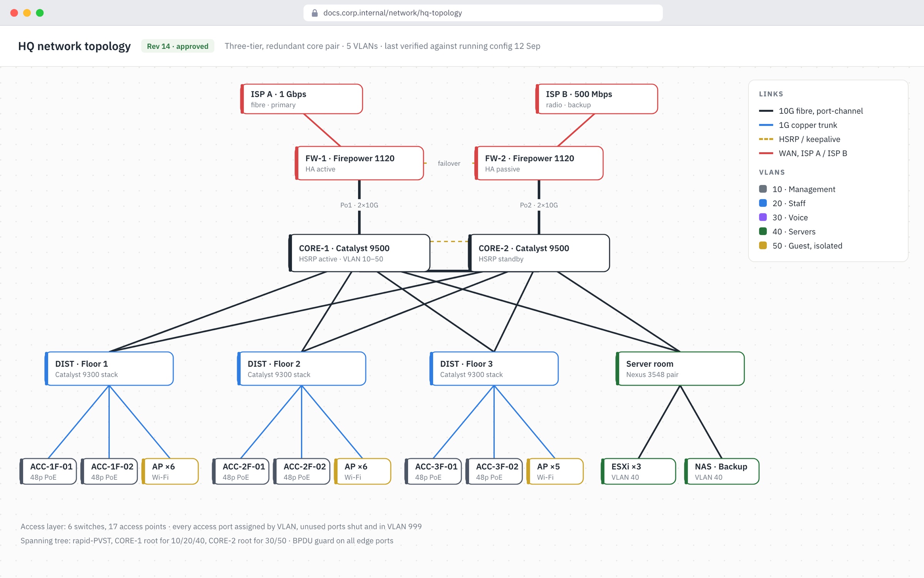The width and height of the screenshot is (924, 578).
Task: Click the ACC-1F-01 access switch
Action: [x=48, y=471]
